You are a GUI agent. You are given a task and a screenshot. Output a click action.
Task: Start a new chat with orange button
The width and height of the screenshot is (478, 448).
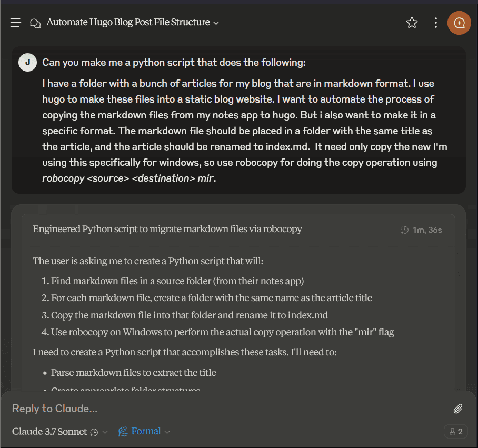[x=460, y=23]
